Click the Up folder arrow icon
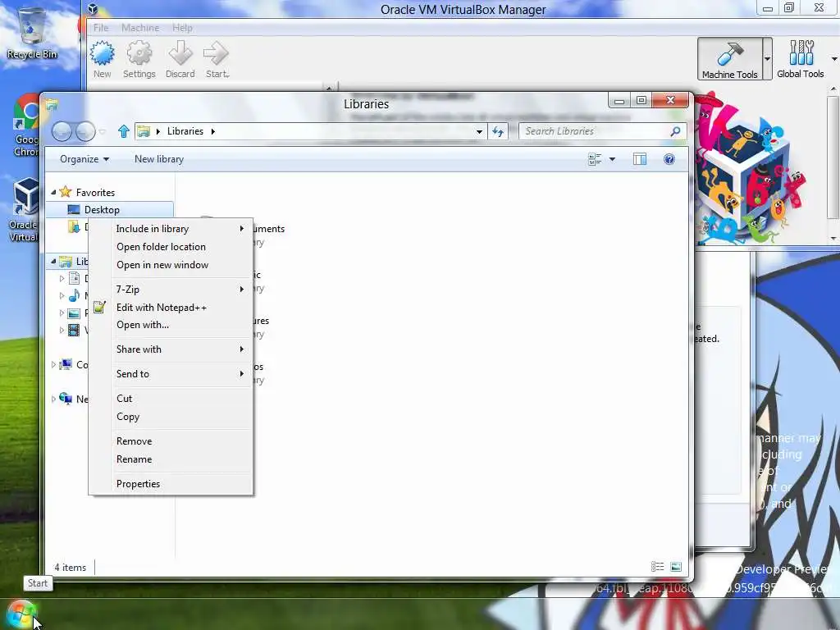 pyautogui.click(x=124, y=131)
